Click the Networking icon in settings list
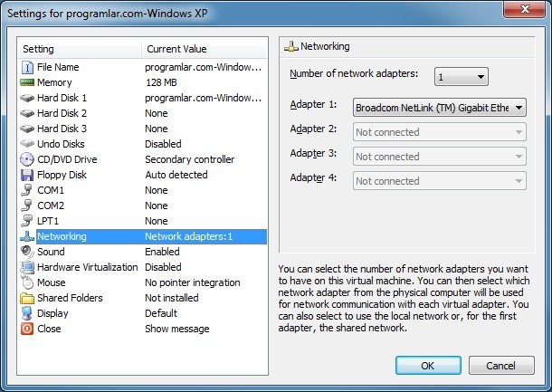Viewport: 552px width, 392px height. 27,236
